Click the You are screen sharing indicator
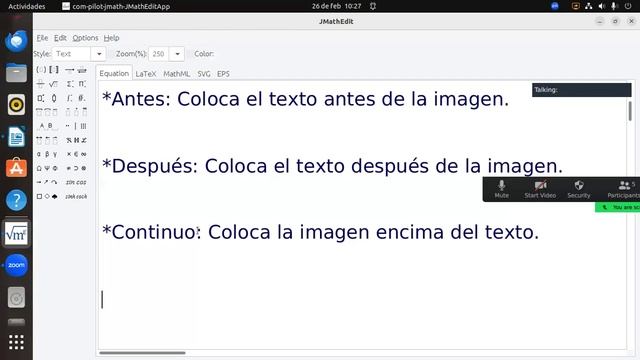Screen dimensions: 640x360 point(618,207)
